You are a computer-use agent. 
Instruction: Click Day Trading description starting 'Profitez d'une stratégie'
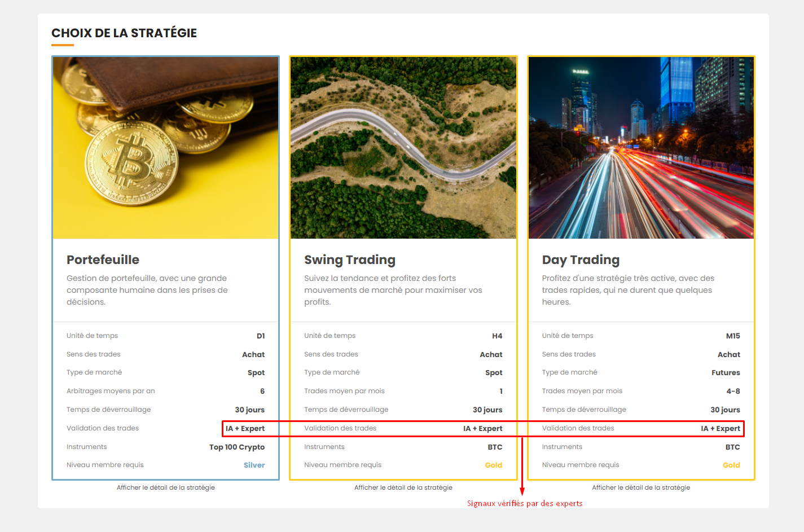(628, 290)
